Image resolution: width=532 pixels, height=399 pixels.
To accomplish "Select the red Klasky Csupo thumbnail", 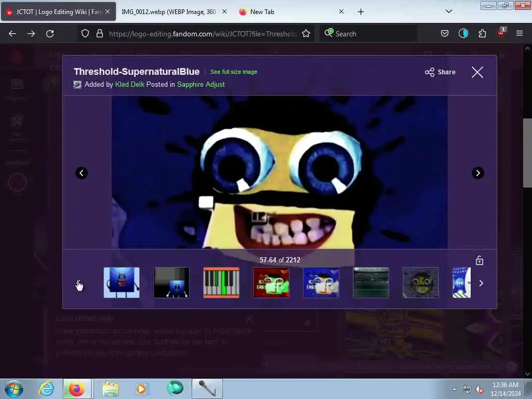I will tap(271, 283).
